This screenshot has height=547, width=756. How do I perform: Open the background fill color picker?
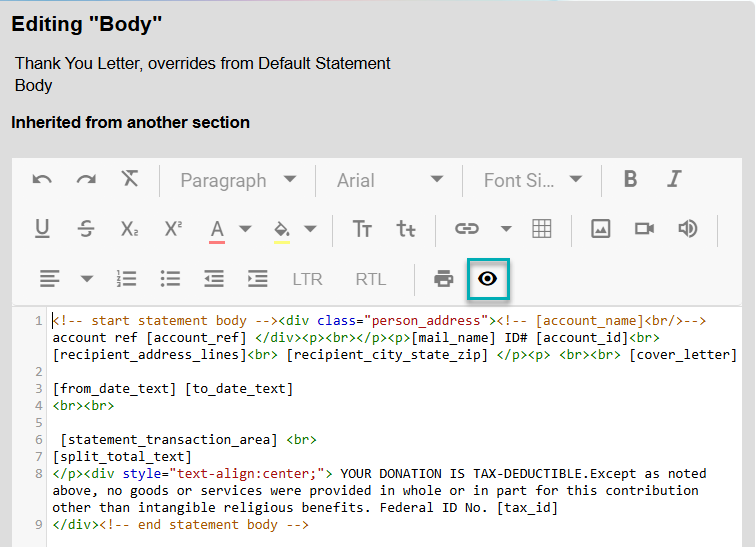(x=282, y=229)
